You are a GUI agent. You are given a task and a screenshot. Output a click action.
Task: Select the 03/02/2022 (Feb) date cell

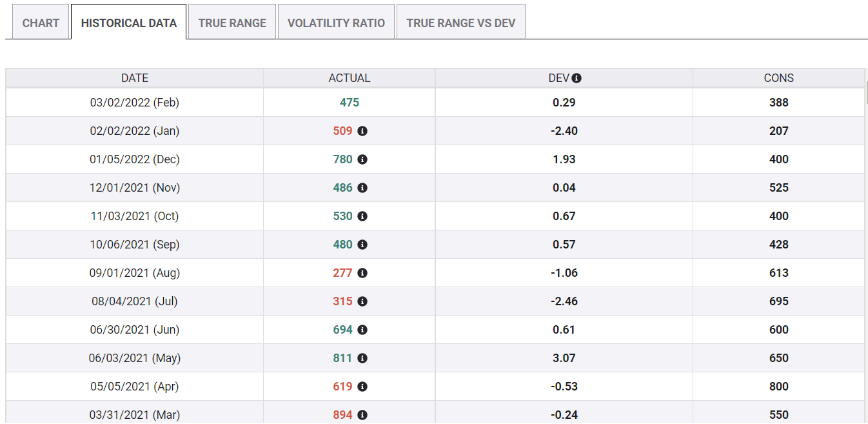pyautogui.click(x=135, y=103)
